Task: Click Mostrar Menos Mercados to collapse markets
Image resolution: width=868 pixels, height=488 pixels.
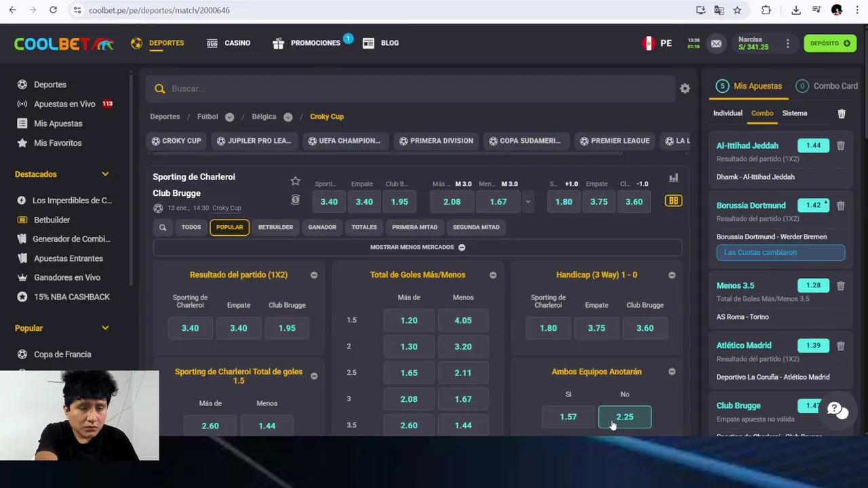Action: point(418,247)
